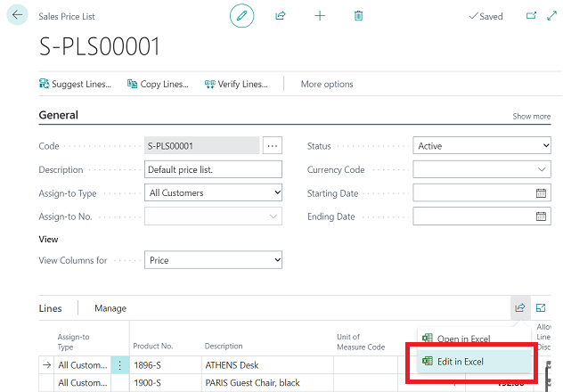Choose Open in Excel
Screen dimensions: 563x392
coord(474,339)
